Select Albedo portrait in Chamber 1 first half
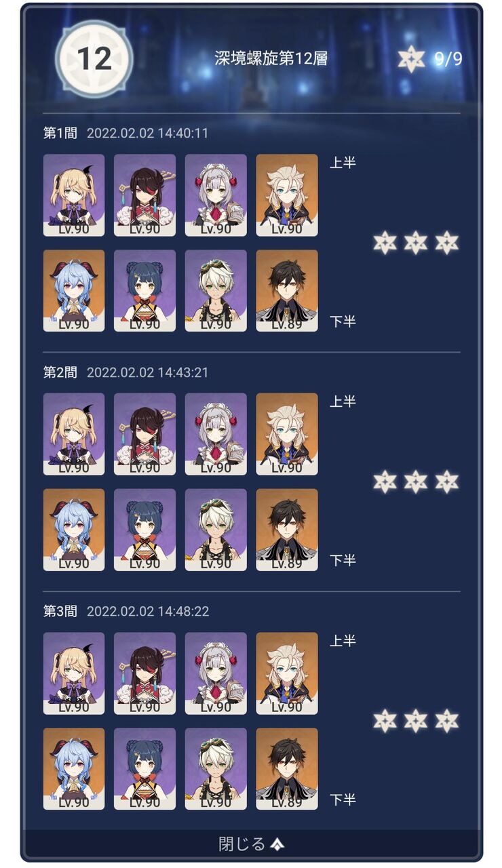502x868 pixels. (287, 195)
